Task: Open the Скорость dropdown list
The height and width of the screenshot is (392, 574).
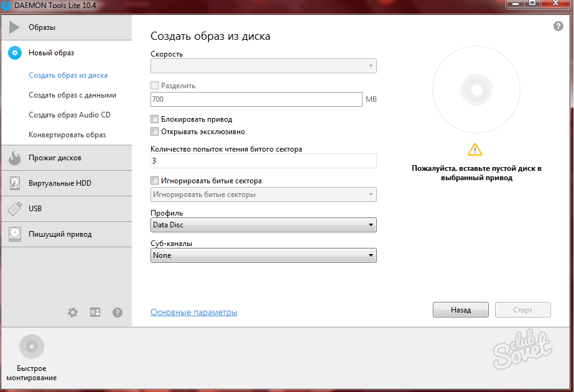Action: (x=264, y=66)
